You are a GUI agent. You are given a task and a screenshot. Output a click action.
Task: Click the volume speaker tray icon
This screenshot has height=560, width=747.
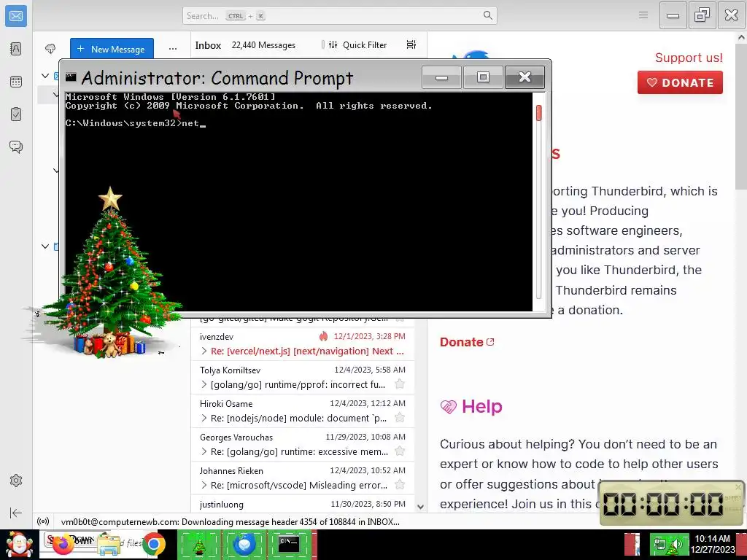click(676, 544)
